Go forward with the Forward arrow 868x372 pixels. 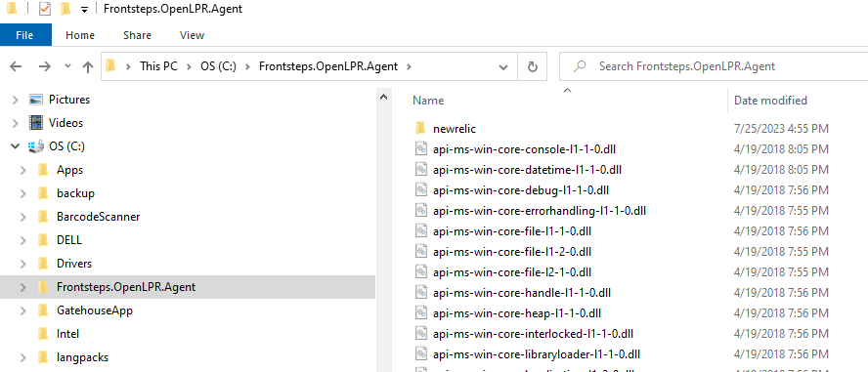click(44, 66)
